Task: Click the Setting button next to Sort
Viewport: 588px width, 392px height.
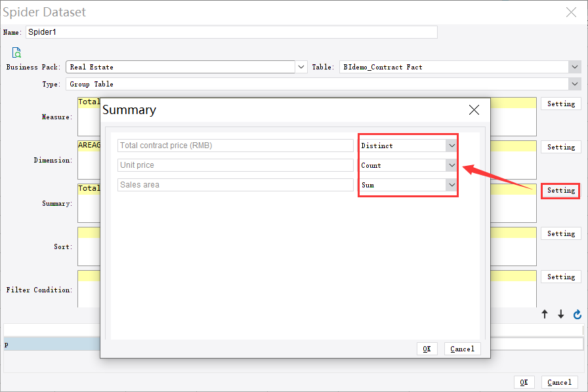Action: (561, 233)
